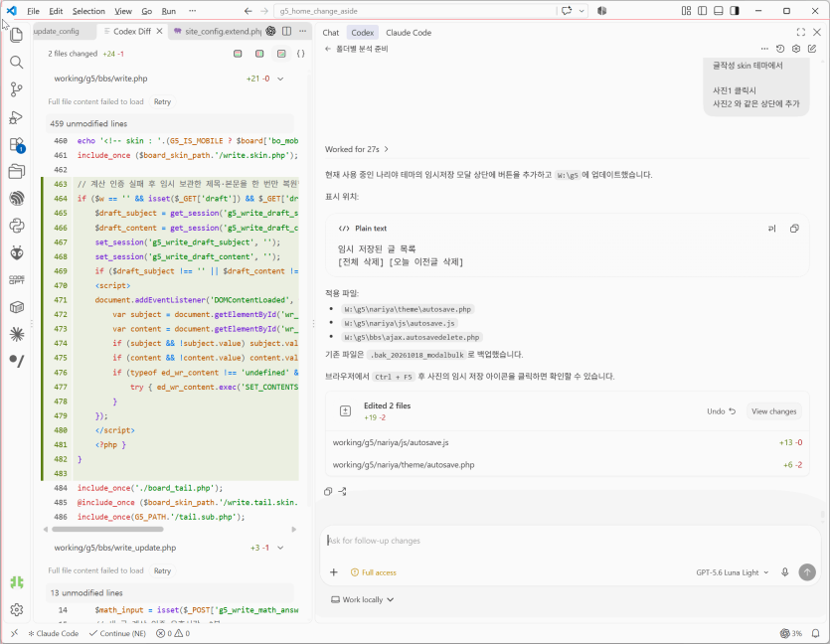Expand the 'Worked for 27s' details
830x644 pixels.
click(x=357, y=149)
